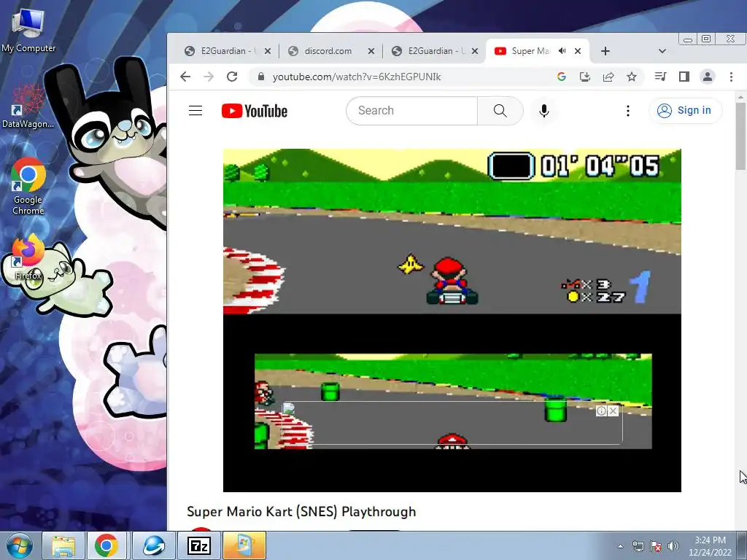The image size is (747, 560).
Task: Close the Super Mario YouTube tab
Action: pyautogui.click(x=578, y=51)
